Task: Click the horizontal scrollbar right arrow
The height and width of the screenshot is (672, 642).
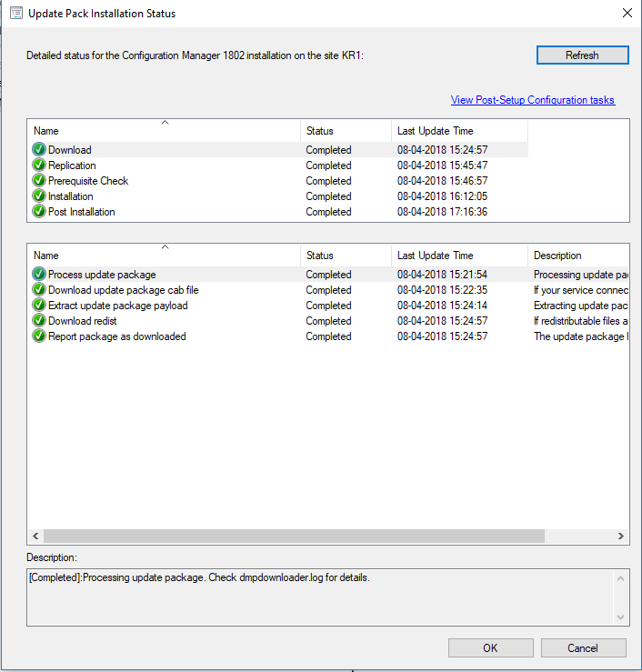Action: (621, 537)
